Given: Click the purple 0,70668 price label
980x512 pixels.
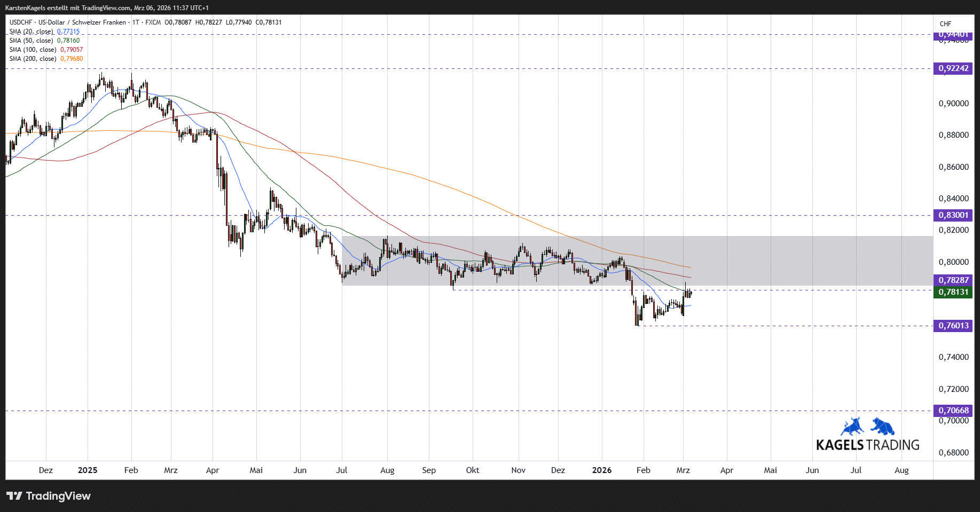Looking at the screenshot, I should 953,411.
